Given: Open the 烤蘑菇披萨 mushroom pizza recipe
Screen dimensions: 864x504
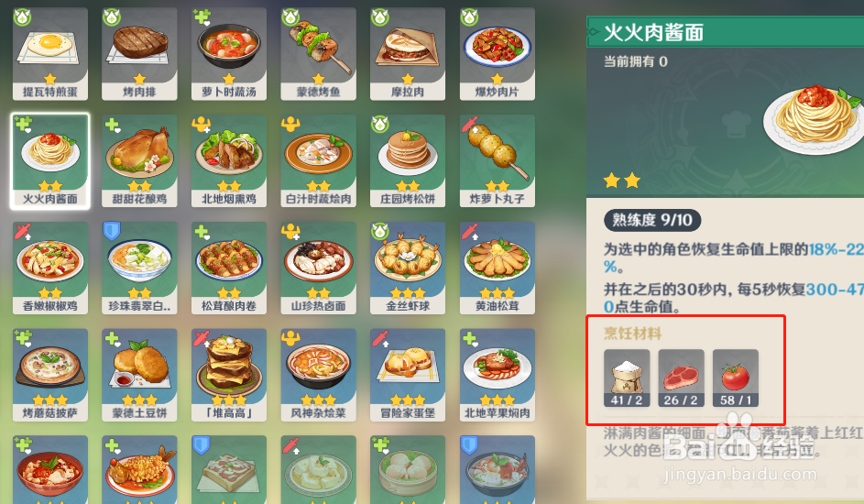Looking at the screenshot, I should (x=50, y=375).
